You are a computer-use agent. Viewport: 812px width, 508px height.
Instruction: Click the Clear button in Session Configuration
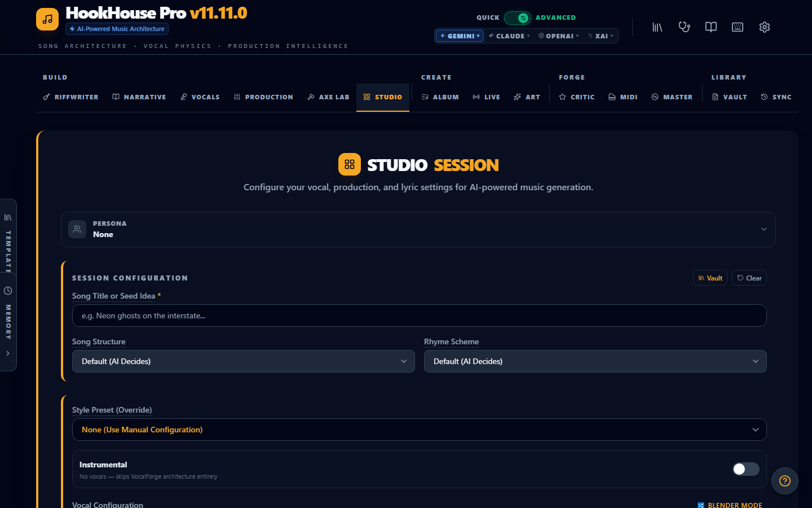(x=749, y=278)
